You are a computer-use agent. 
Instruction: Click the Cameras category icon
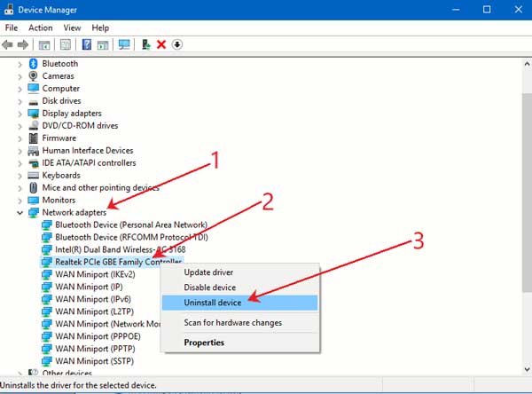click(x=33, y=75)
